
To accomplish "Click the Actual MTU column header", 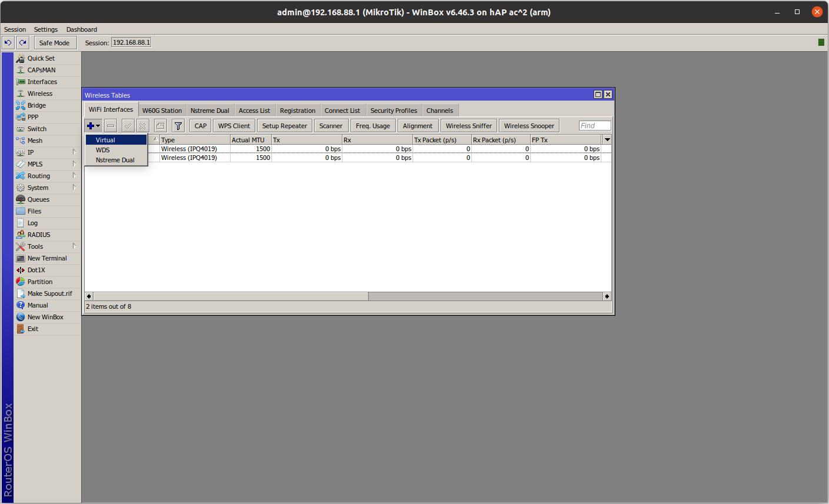I will (x=251, y=140).
